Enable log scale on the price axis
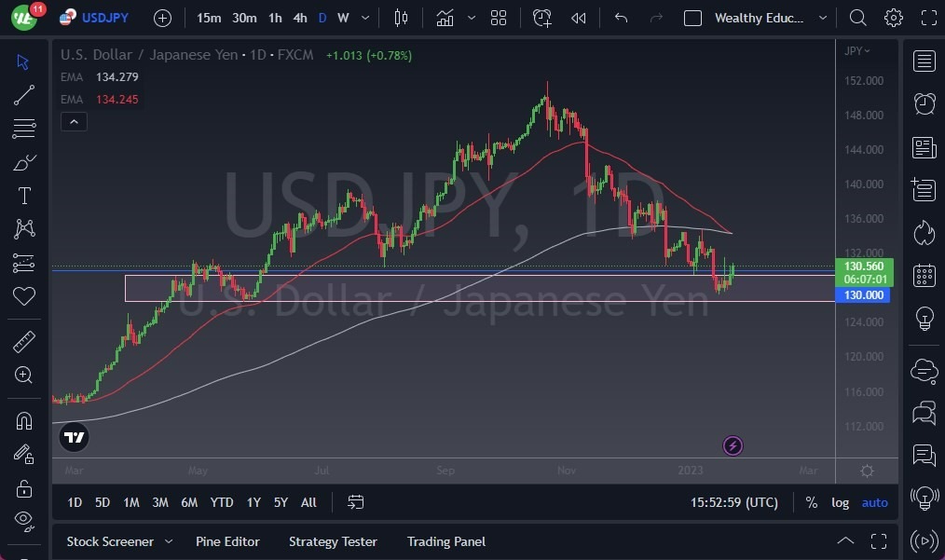945x560 pixels. click(x=840, y=502)
